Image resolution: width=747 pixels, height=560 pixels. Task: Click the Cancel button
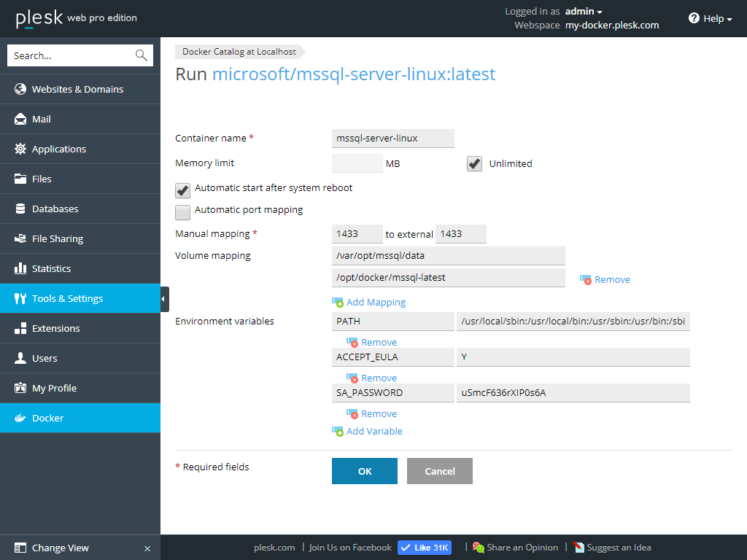[x=440, y=471]
